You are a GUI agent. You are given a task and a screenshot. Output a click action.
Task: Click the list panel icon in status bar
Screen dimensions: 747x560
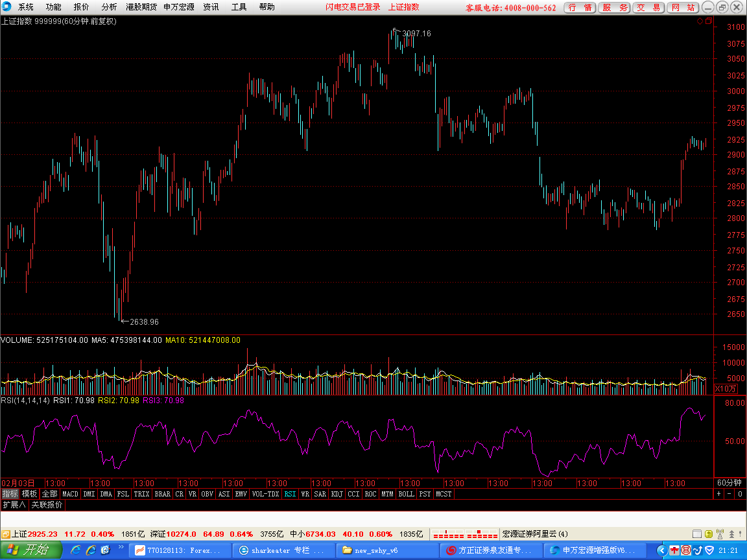click(x=696, y=534)
